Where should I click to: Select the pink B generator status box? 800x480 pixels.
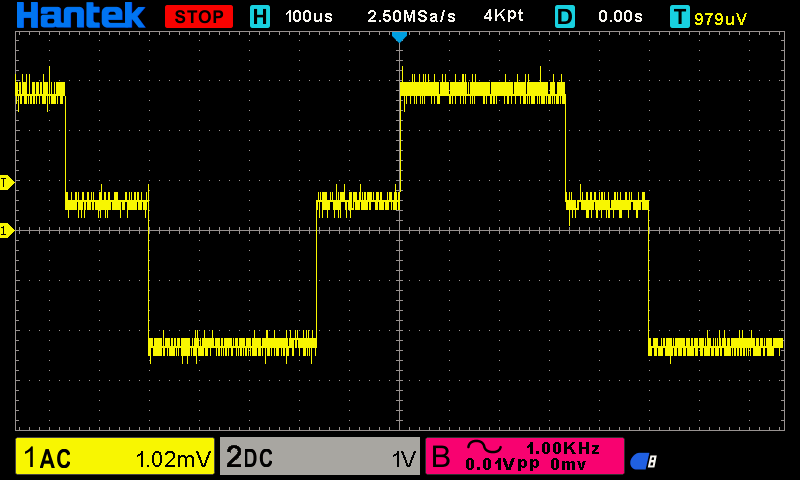524,456
